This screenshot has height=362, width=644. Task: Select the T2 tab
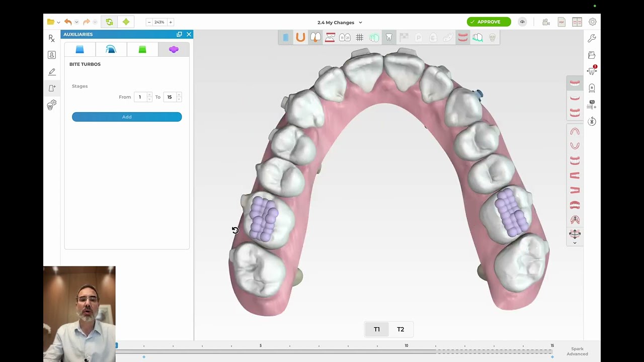[400, 329]
